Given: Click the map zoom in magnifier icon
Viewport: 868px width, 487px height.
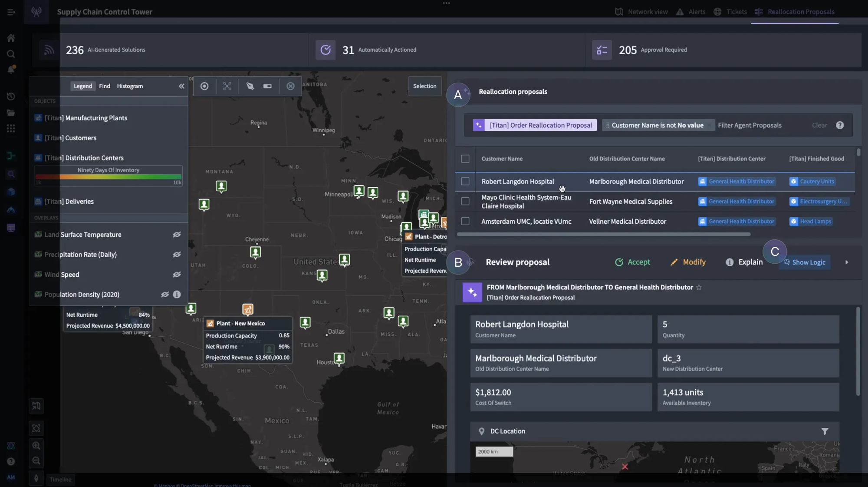Looking at the screenshot, I should coord(36,446).
